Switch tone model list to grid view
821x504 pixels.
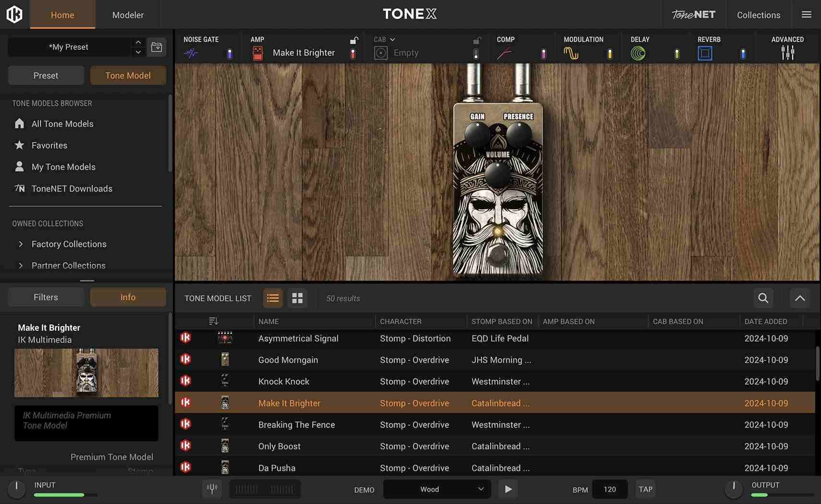click(297, 298)
